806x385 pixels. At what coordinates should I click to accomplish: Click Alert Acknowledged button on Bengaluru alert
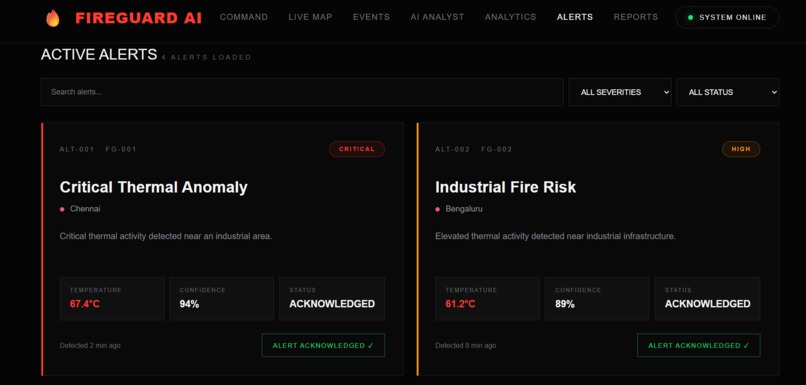[x=699, y=345]
